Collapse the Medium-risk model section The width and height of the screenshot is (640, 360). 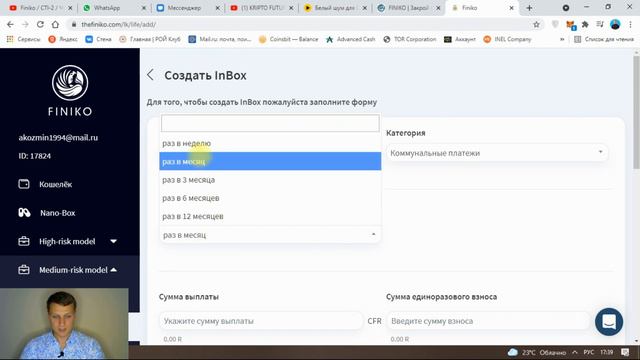(x=67, y=270)
